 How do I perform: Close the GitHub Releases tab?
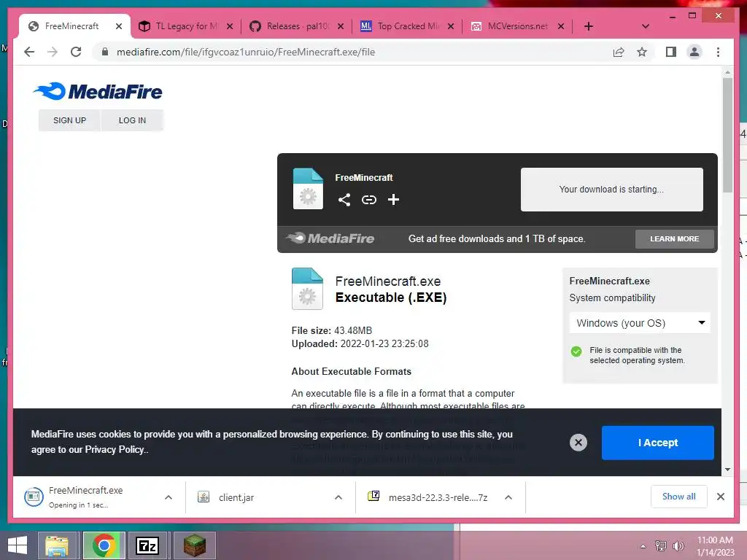click(340, 26)
